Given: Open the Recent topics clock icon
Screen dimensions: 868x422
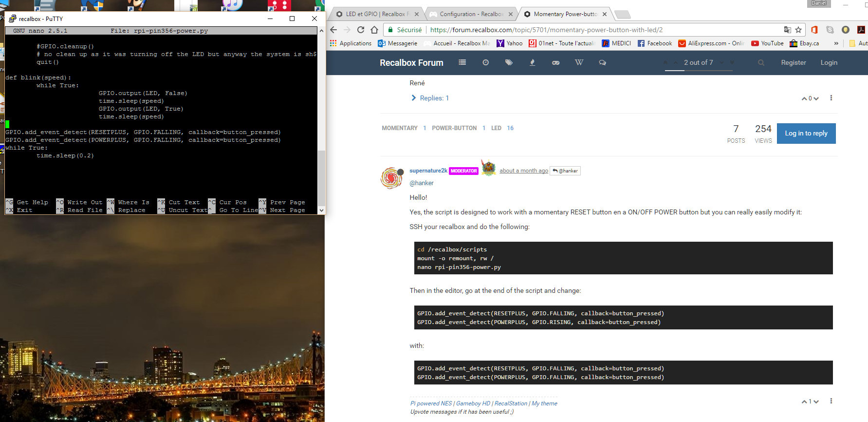Looking at the screenshot, I should pos(485,62).
